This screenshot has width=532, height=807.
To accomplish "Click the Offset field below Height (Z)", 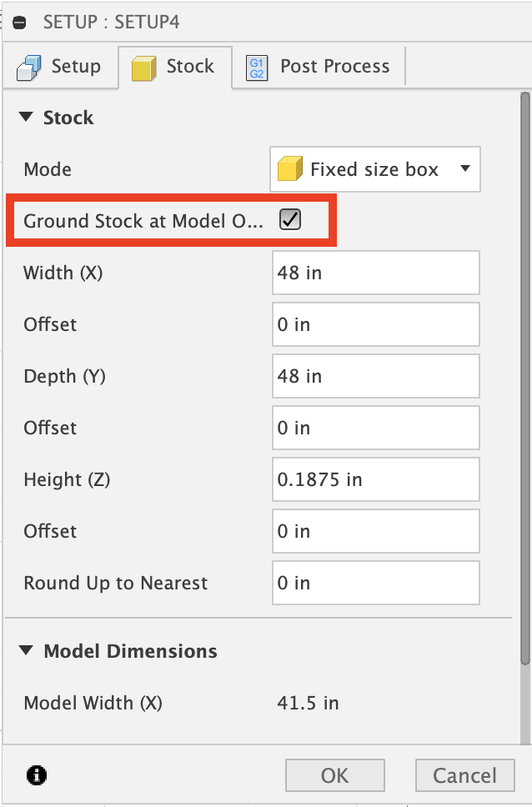I will coord(375,531).
